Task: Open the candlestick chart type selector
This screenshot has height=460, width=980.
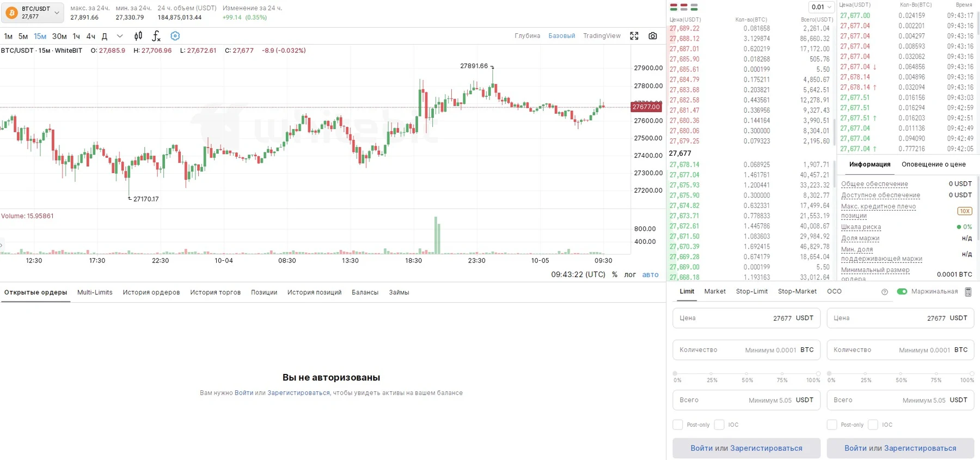Action: [x=138, y=36]
